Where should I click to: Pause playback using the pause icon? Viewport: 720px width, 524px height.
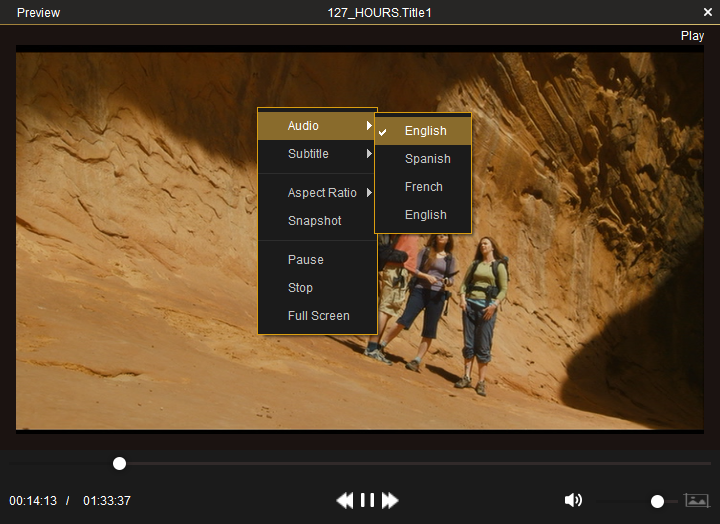367,500
